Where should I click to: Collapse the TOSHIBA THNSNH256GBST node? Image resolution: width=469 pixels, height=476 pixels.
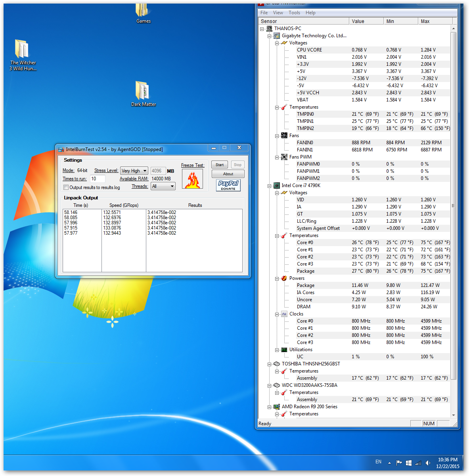coord(270,364)
